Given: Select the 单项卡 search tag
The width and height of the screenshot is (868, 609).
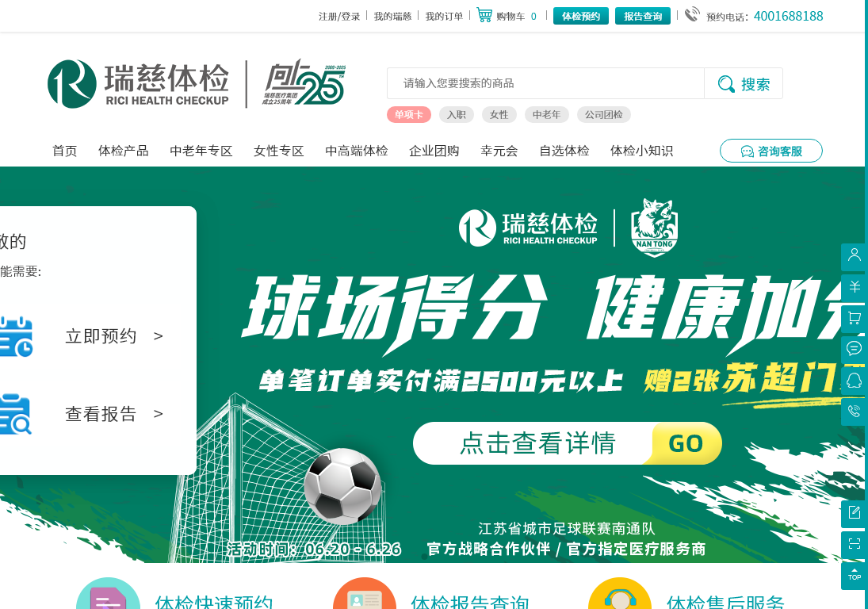Looking at the screenshot, I should tap(408, 115).
